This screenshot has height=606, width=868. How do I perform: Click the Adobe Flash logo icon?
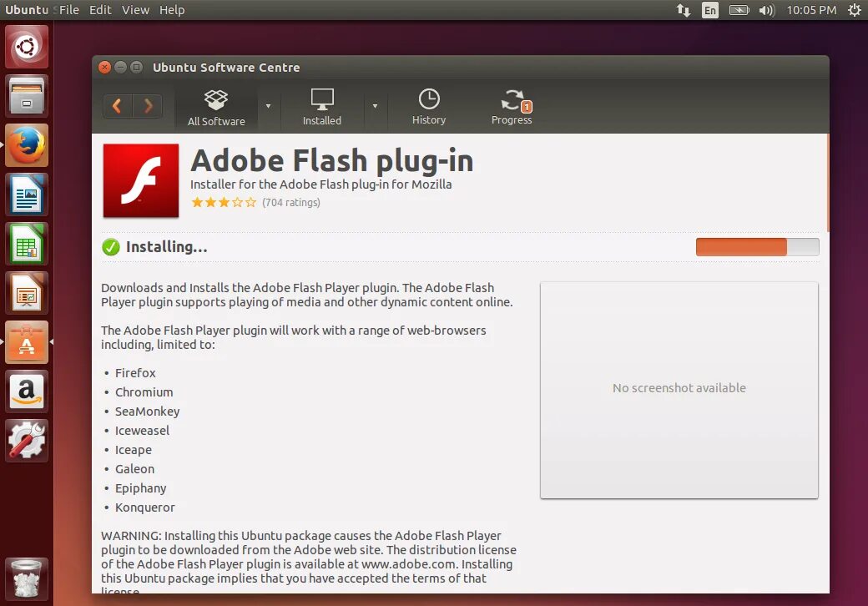click(141, 180)
